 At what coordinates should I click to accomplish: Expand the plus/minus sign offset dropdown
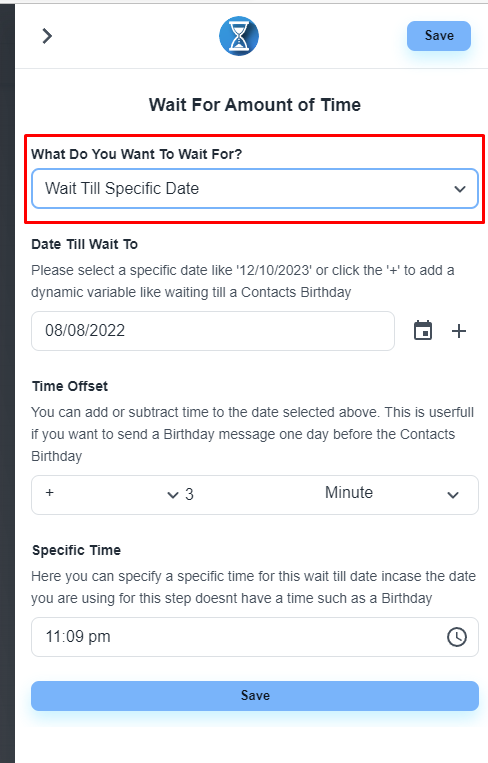tap(111, 494)
